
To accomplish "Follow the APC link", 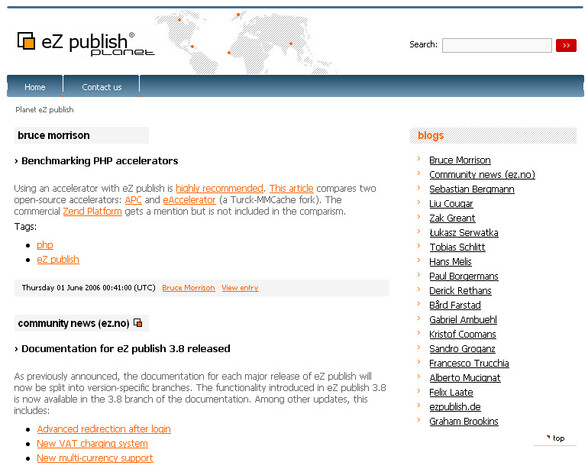I will (133, 200).
